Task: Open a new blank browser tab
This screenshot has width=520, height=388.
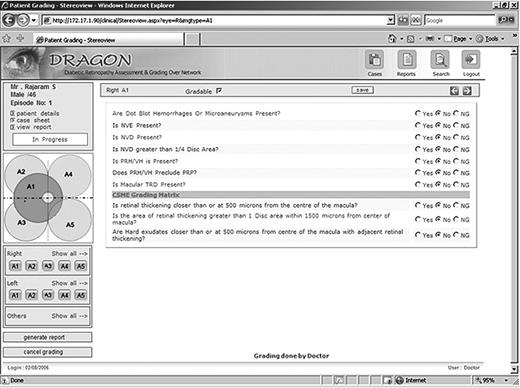Action: point(192,39)
